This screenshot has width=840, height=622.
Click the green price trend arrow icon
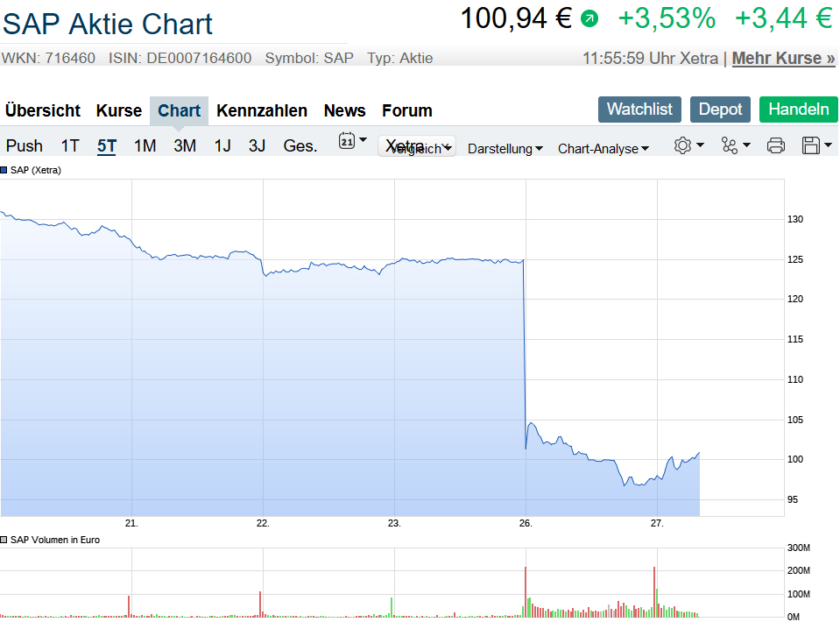589,18
